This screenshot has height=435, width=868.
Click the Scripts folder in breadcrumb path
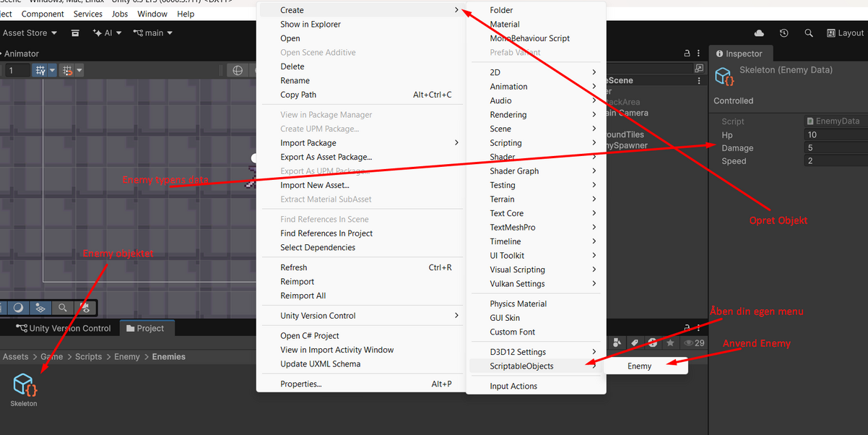pyautogui.click(x=88, y=357)
